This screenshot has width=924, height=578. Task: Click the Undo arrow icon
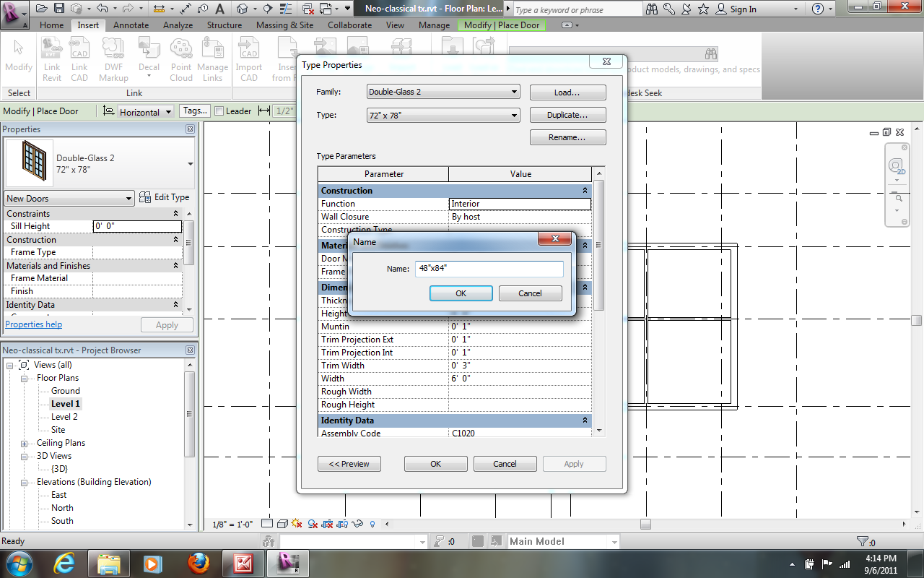(102, 9)
